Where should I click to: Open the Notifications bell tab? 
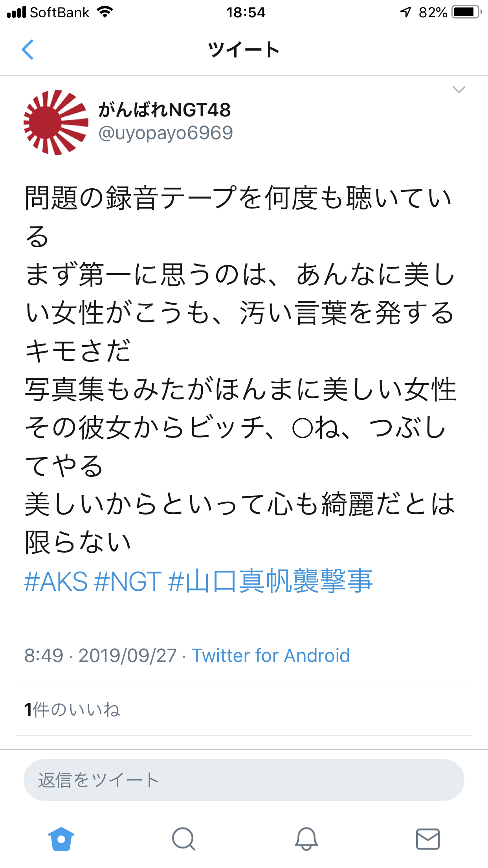coord(306,839)
